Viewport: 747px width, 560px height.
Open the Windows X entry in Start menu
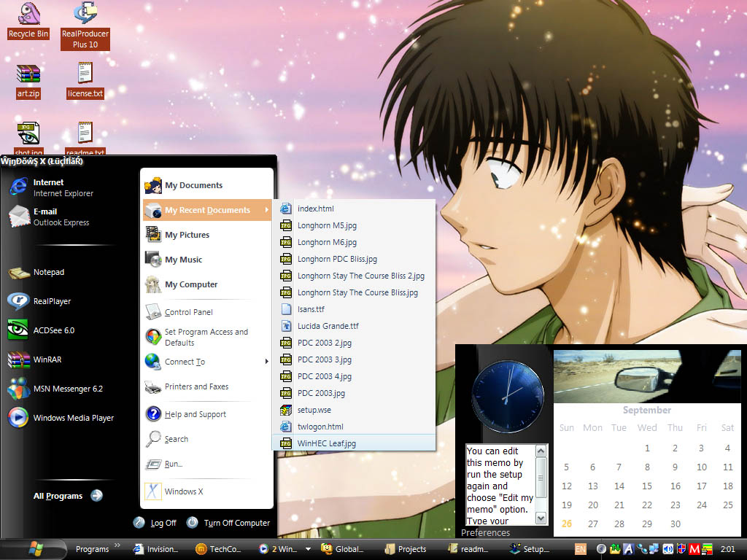(206, 491)
